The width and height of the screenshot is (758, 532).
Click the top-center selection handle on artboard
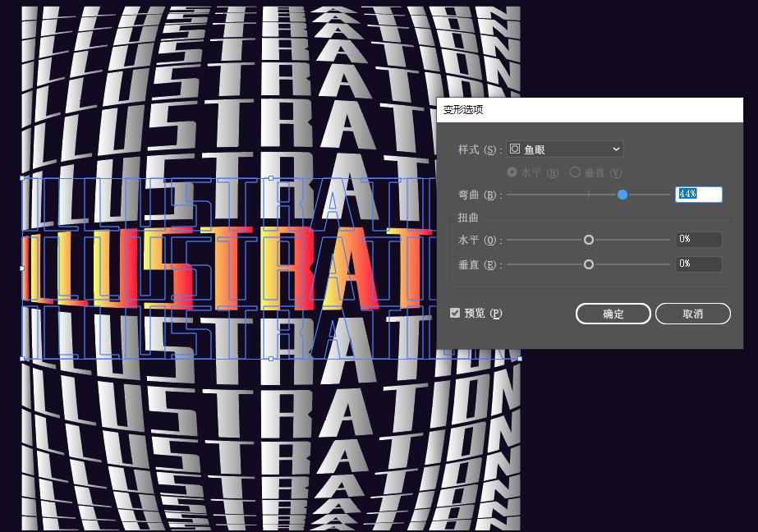click(x=271, y=178)
